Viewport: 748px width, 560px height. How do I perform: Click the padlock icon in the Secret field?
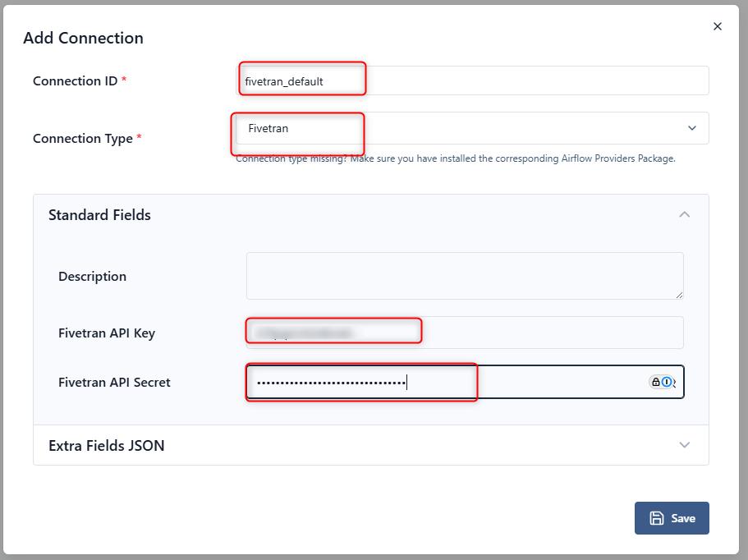click(x=656, y=382)
